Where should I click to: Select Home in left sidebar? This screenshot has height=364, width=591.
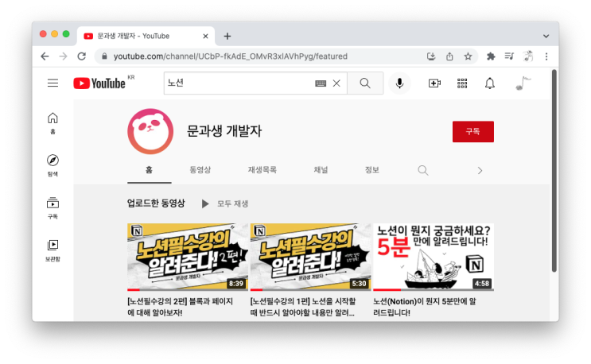(52, 123)
